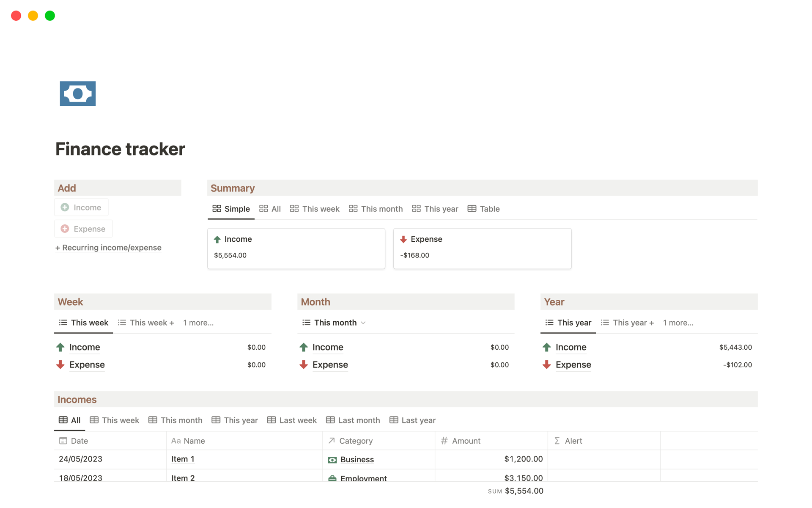The width and height of the screenshot is (812, 508).
Task: Switch to the Table view in Summary
Action: point(483,209)
